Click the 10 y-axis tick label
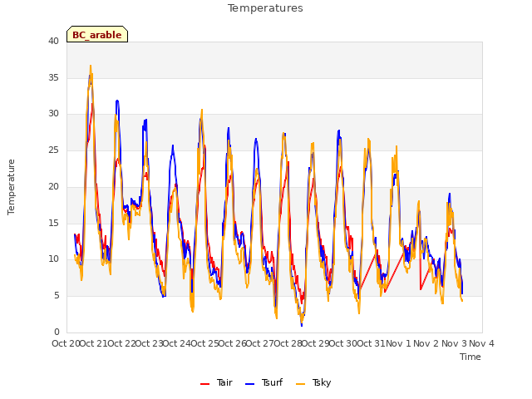Screen dimensions: 532x399 coord(53,259)
